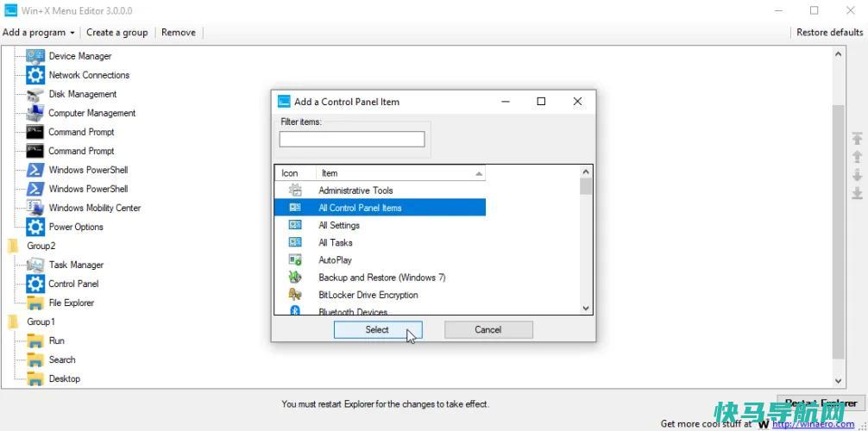
Task: Click main tree scrollbar down arrow
Action: click(x=838, y=381)
